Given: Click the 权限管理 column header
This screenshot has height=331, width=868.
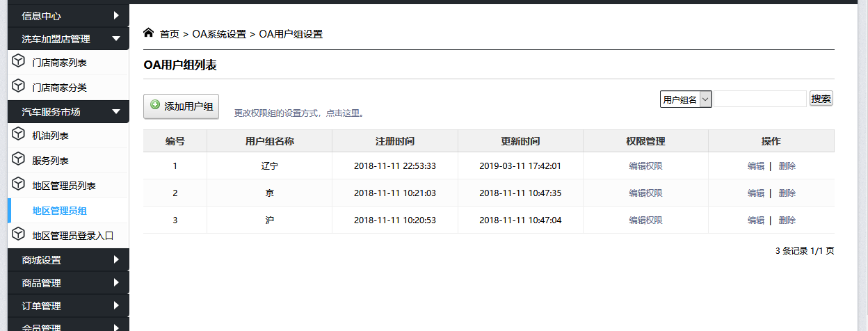Looking at the screenshot, I should (x=645, y=141).
